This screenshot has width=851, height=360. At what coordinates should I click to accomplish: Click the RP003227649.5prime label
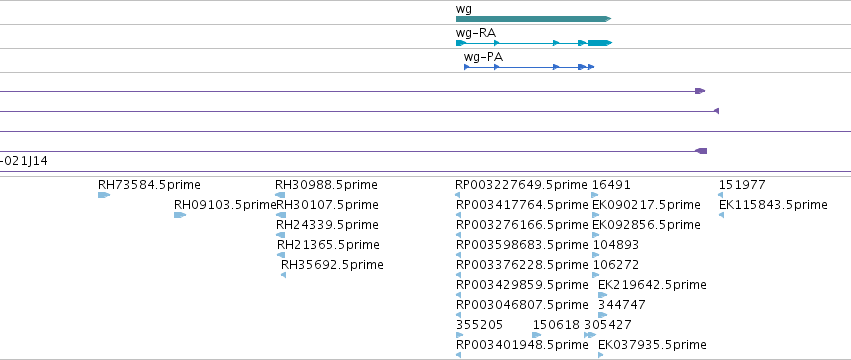pos(521,185)
